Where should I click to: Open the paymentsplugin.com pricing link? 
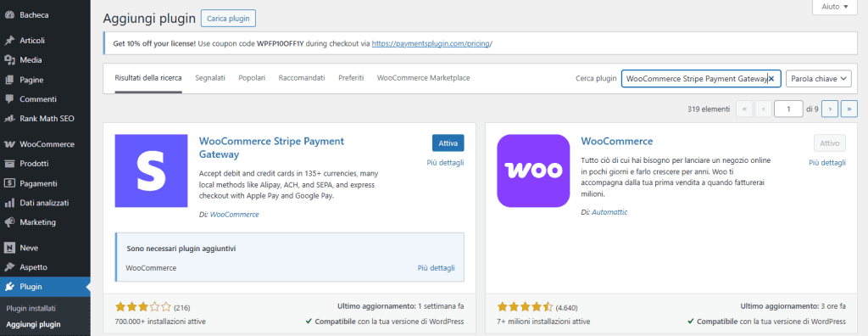point(431,43)
